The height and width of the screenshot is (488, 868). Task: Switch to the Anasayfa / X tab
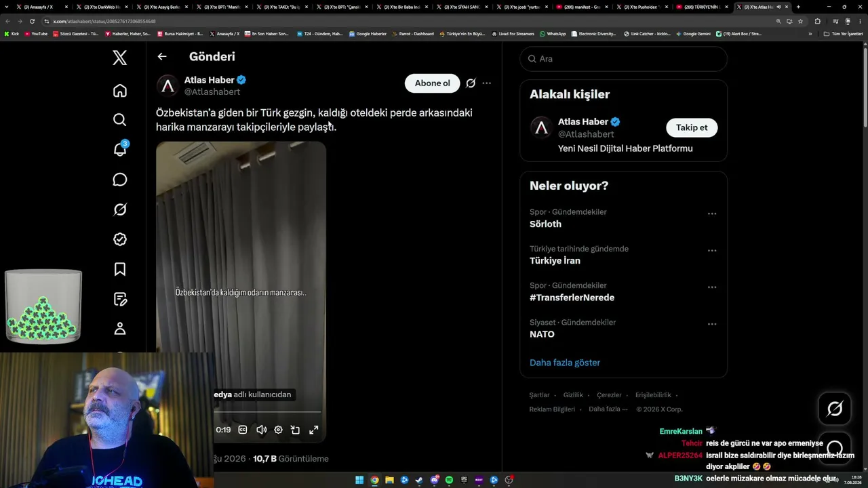[42, 7]
